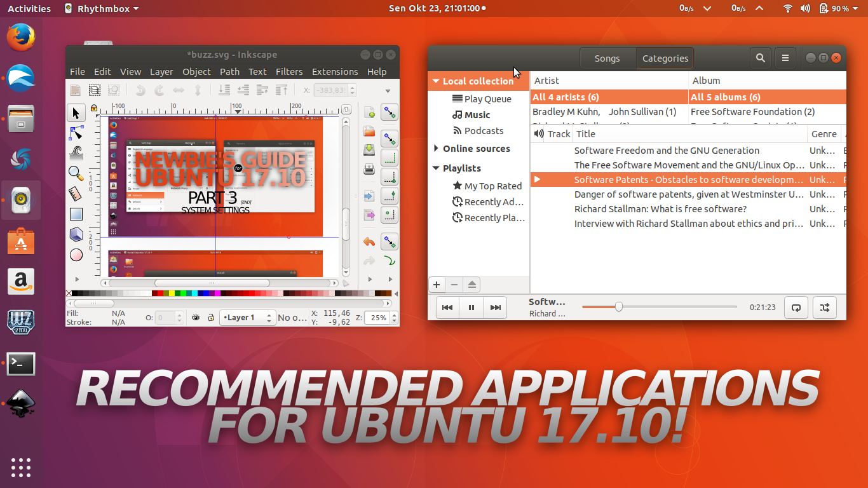Image resolution: width=868 pixels, height=488 pixels.
Task: Select the Ellipse circle tool in Inkscape
Action: coord(76,255)
